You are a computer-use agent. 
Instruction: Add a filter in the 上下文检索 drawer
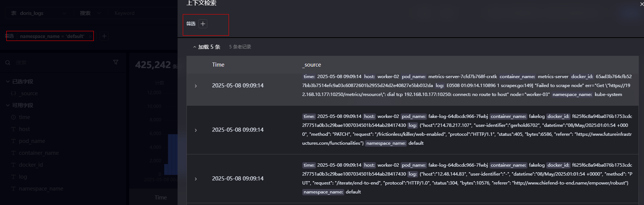pyautogui.click(x=203, y=24)
